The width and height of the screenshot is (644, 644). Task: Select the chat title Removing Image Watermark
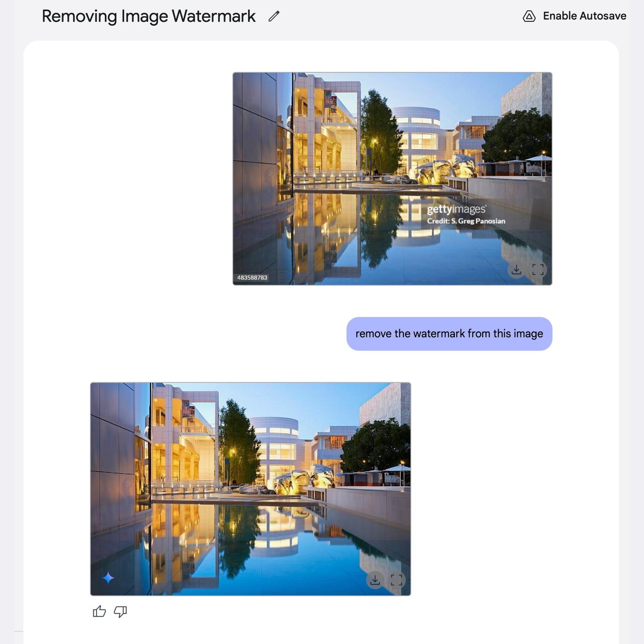149,16
